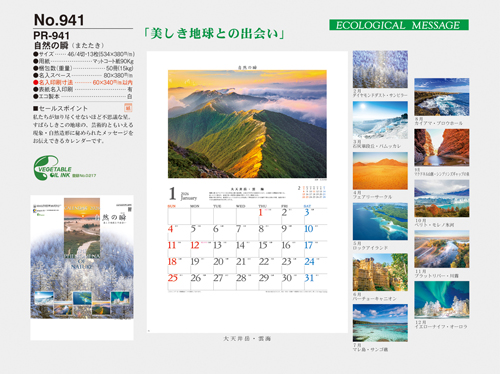This screenshot has height=374, width=500.
Task: Click date 31 in January calendar
Action: pos(309,278)
